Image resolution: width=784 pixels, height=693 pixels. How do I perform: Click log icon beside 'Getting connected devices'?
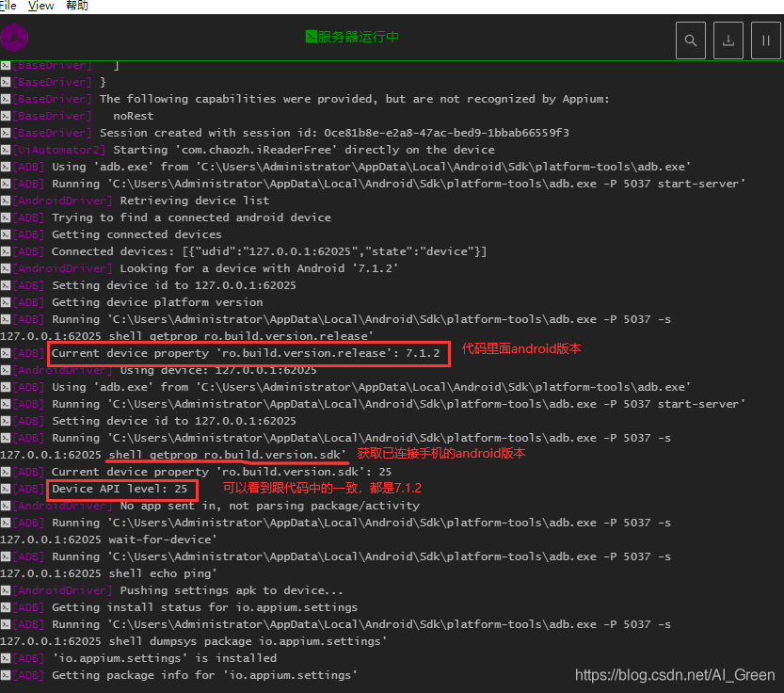pos(6,234)
